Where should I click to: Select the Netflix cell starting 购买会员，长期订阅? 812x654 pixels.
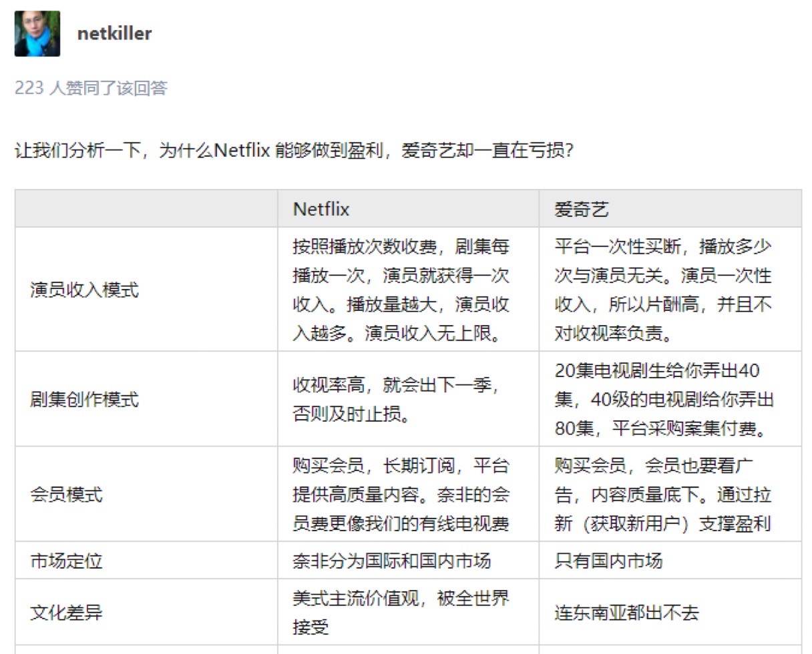click(x=401, y=495)
